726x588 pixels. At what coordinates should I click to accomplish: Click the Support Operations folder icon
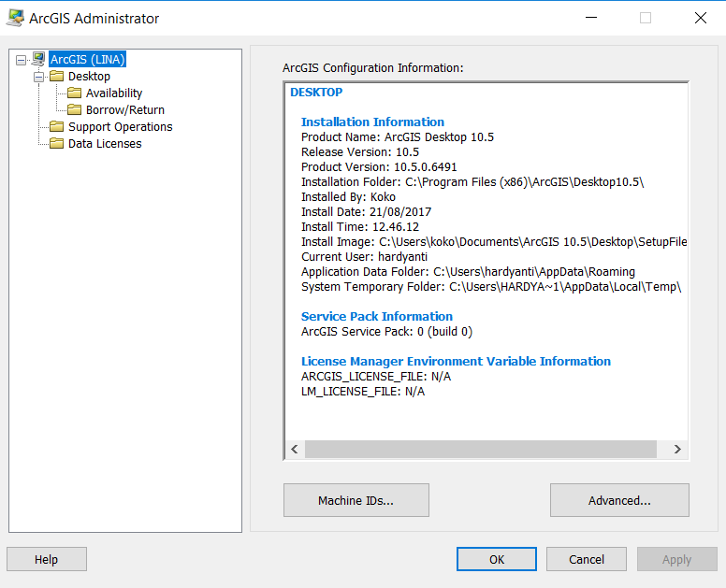pos(56,126)
